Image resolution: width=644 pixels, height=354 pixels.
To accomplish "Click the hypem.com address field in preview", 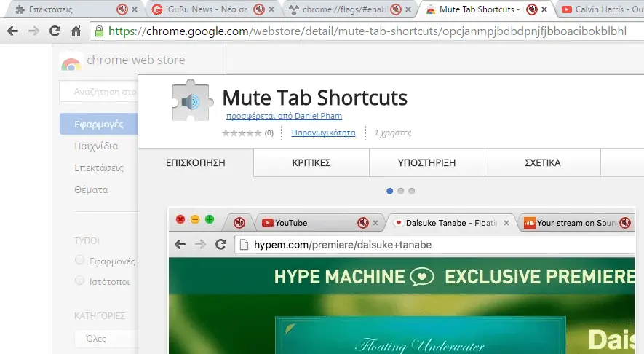I will click(x=435, y=245).
